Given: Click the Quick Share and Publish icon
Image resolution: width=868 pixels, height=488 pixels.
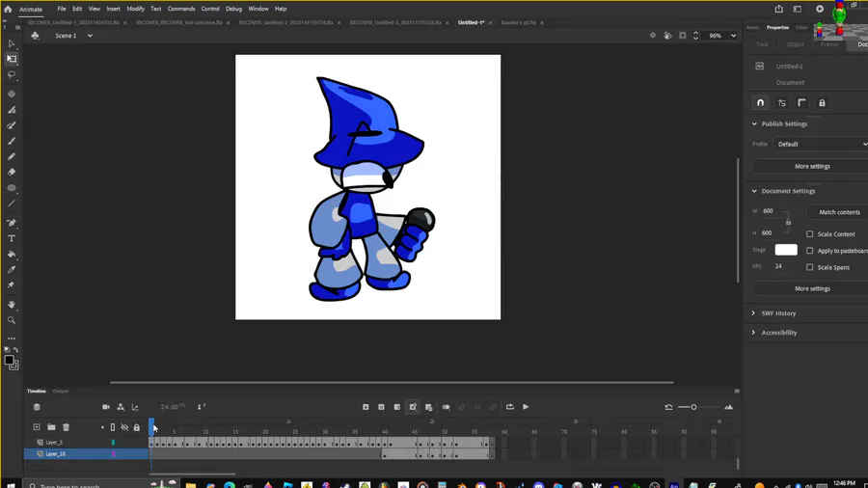Looking at the screenshot, I should (x=779, y=9).
